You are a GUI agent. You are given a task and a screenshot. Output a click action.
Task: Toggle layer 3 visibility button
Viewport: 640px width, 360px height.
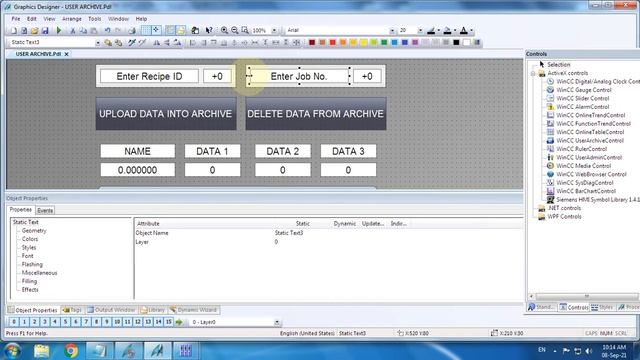coord(45,322)
